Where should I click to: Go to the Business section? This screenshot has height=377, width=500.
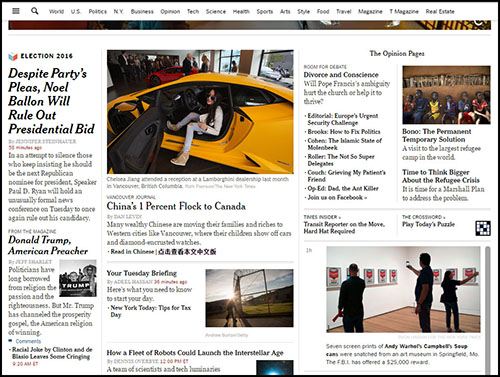[142, 11]
